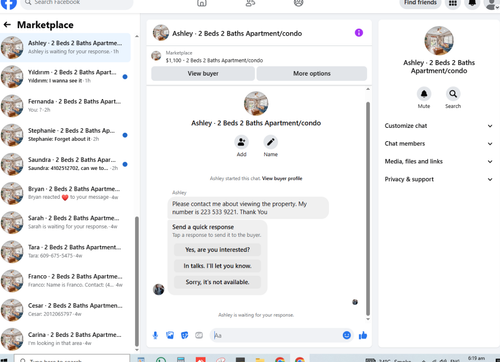Open Cesar's conversation in the list
The height and width of the screenshot is (362, 500).
click(65, 310)
